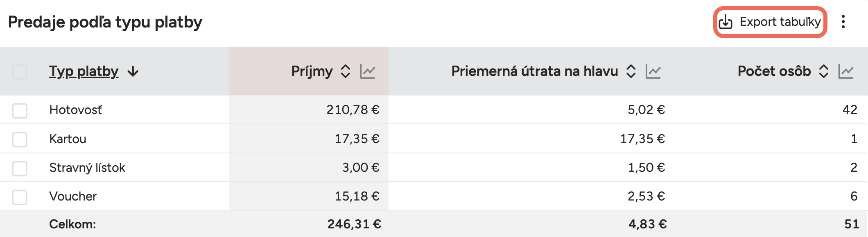Select the Stravný lístok row checkbox
Viewport: 868px width, 237px height.
(x=20, y=168)
